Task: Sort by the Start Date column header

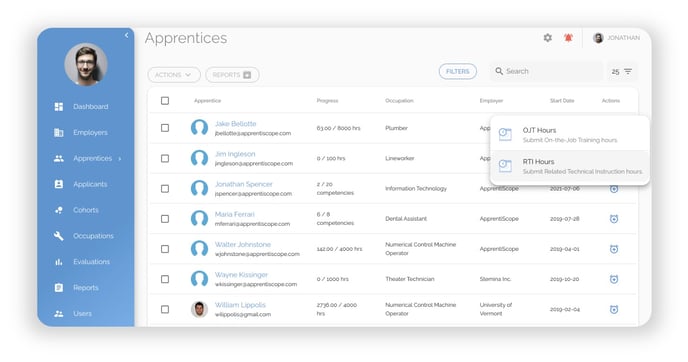Action: [x=562, y=101]
